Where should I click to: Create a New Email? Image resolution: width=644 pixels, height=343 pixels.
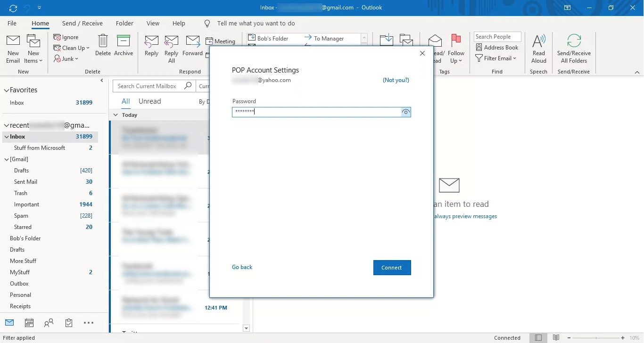tap(13, 49)
